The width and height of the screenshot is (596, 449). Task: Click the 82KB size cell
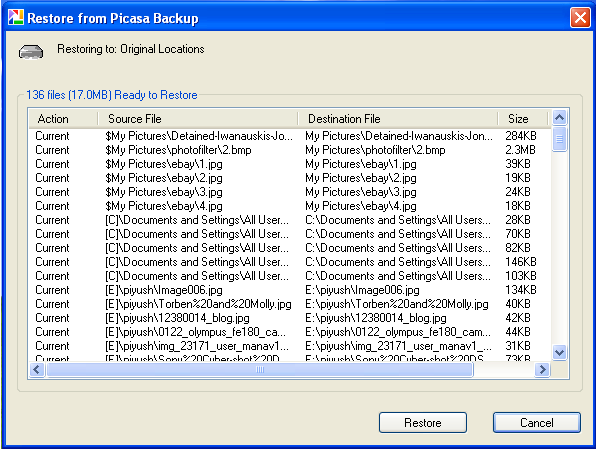point(518,248)
